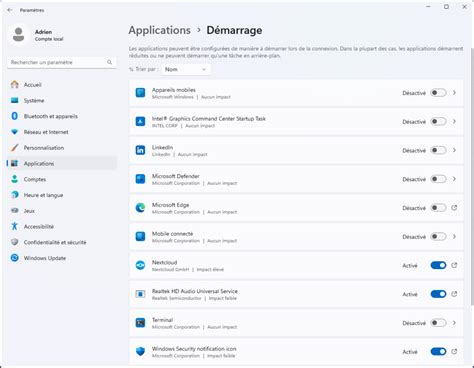Image resolution: width=474 pixels, height=368 pixels.
Task: Open Système settings section
Action: [x=62, y=100]
